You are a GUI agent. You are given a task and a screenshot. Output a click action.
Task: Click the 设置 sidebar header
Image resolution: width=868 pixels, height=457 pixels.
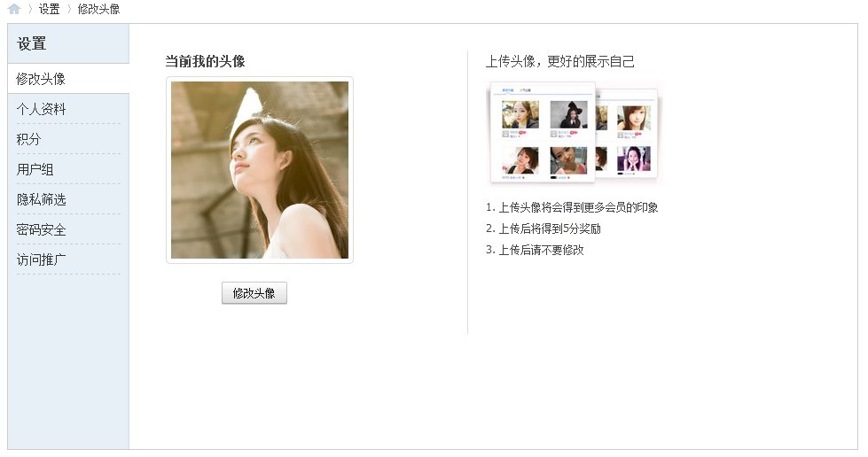(32, 43)
